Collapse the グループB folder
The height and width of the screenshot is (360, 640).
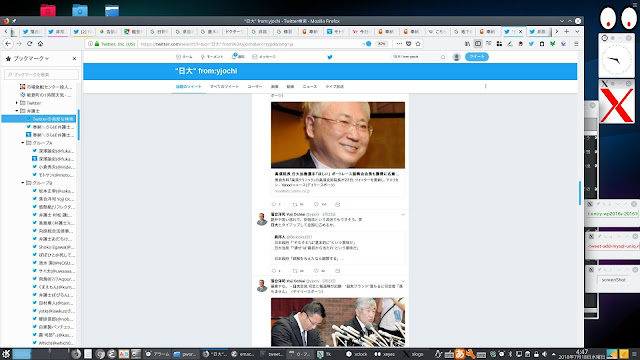pyautogui.click(x=23, y=183)
